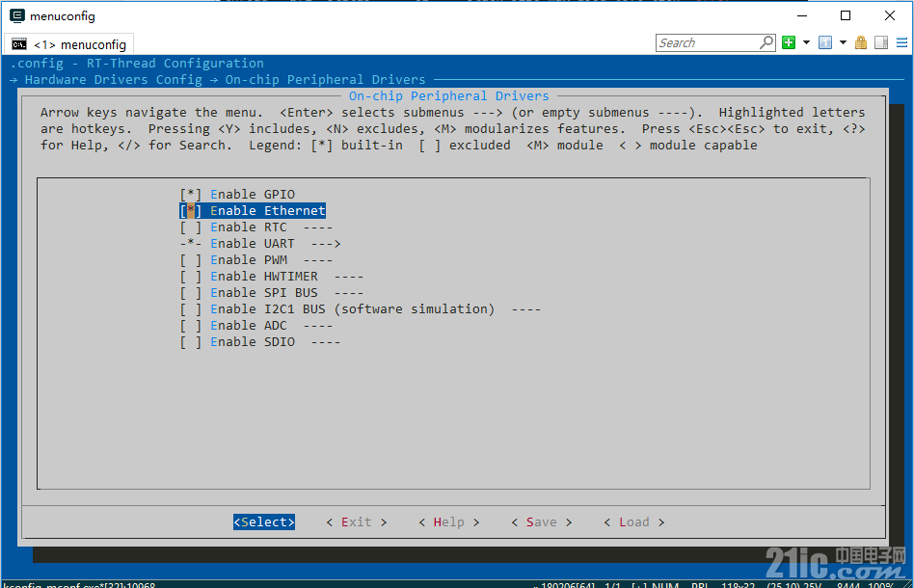
Task: Click the menuconfig app icon in title bar
Action: click(17, 15)
